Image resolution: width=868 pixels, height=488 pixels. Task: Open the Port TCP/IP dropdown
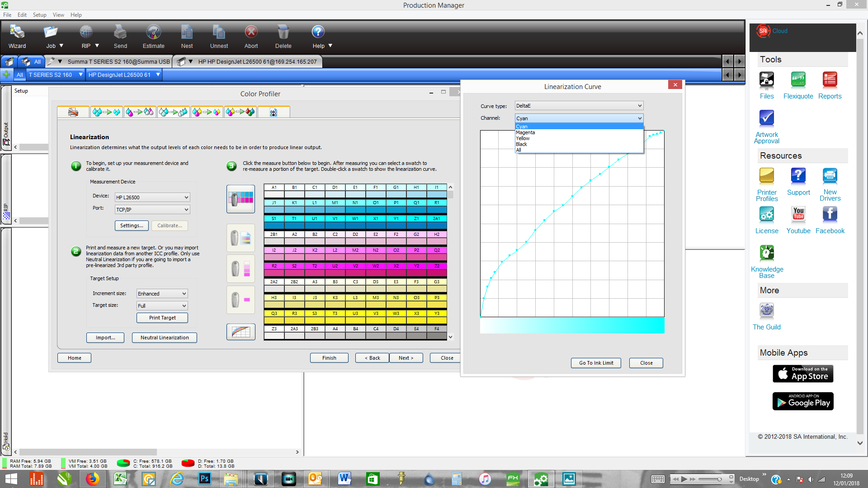[x=152, y=210]
